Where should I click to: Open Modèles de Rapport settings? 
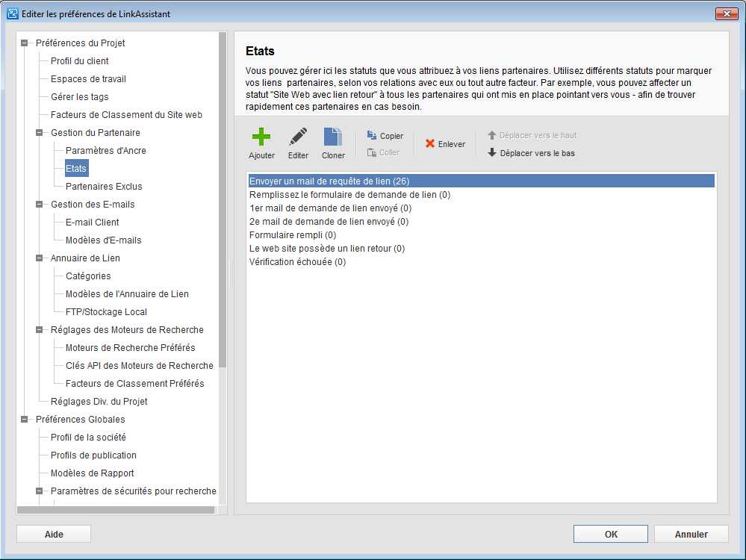click(x=93, y=473)
